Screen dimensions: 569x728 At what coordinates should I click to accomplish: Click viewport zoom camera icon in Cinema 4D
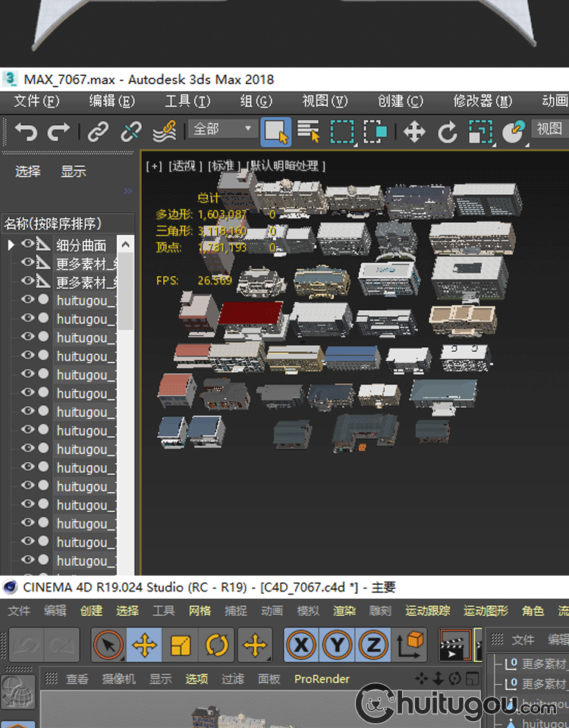coord(438,679)
